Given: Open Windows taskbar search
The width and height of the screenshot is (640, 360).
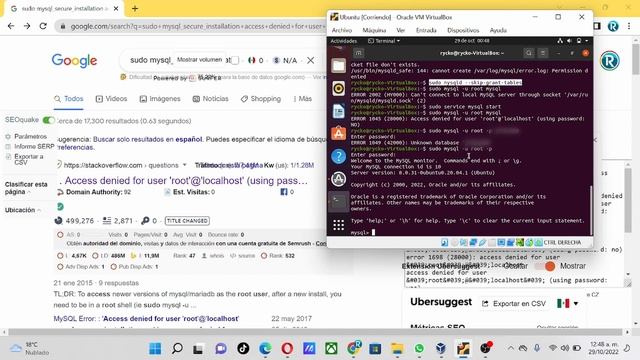Looking at the screenshot, I should [x=177, y=349].
